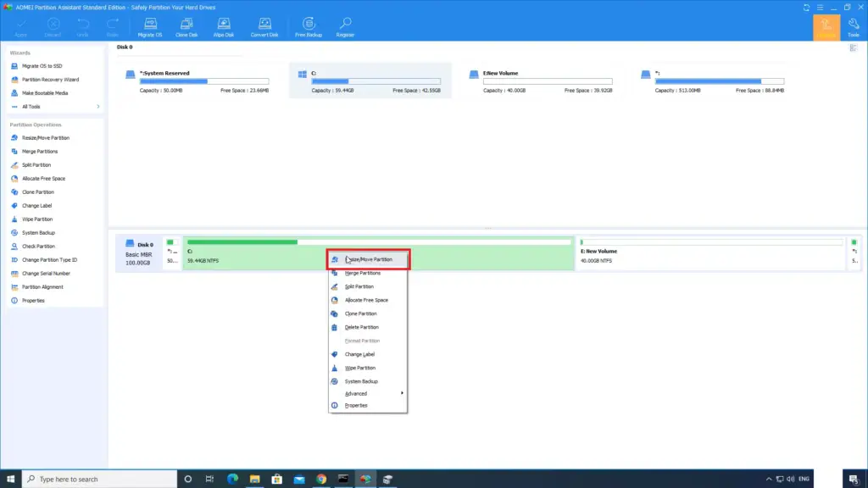Click the Migrate OS toolbar icon
Viewport: 868px width, 488px height.
coord(150,27)
